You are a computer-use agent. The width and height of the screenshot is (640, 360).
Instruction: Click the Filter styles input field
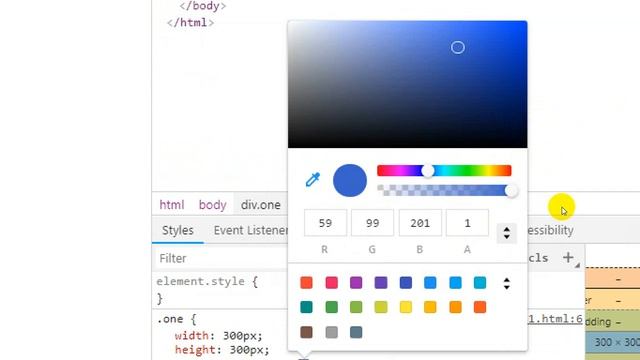(221, 258)
